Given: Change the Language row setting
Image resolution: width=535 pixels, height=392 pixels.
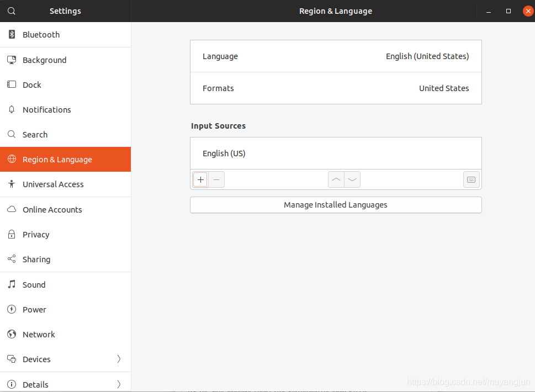Looking at the screenshot, I should tap(336, 56).
